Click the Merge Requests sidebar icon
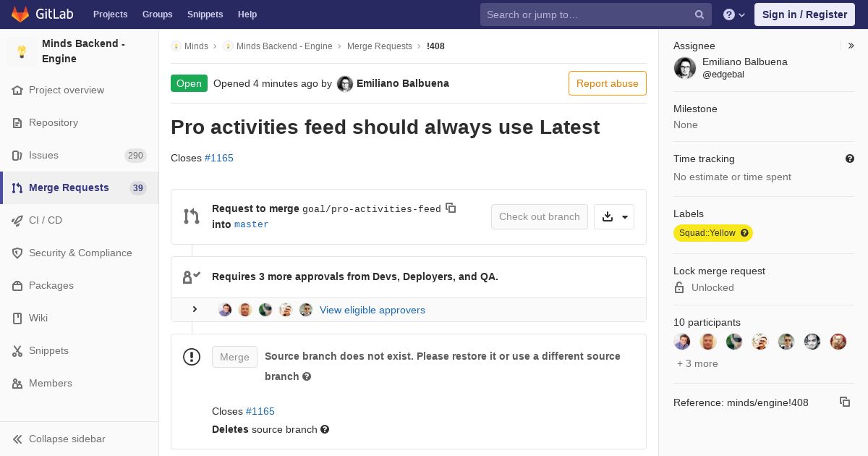 [17, 188]
